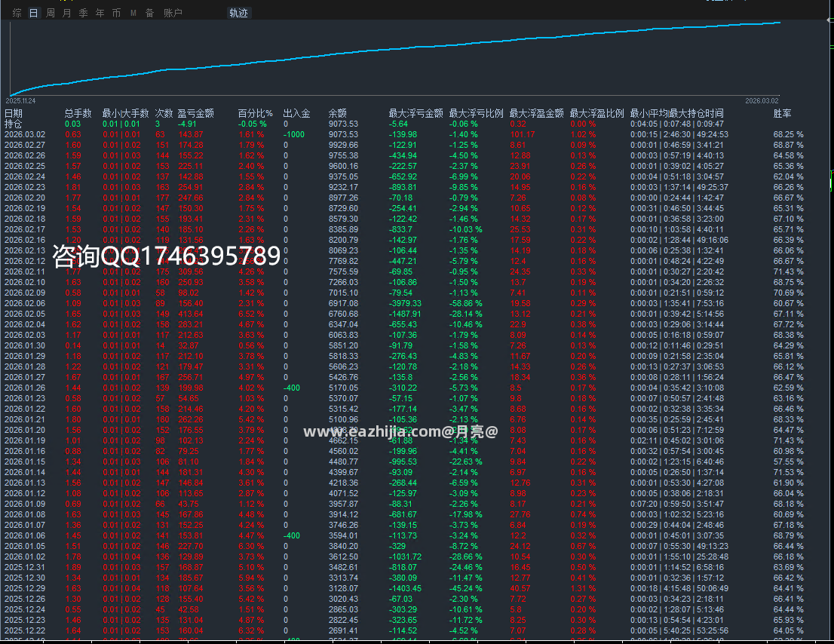Select the 2025.12.24 date row
This screenshot has height=644, width=834.
coord(25,610)
